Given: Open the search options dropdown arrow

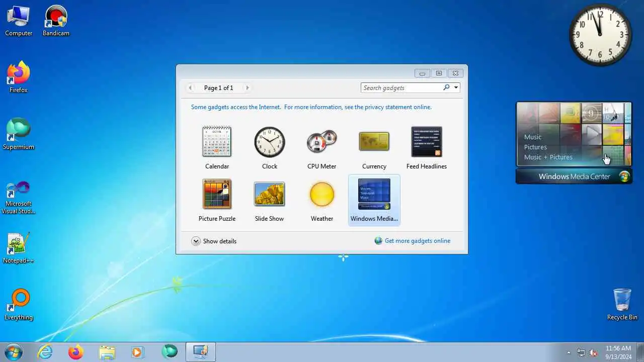Looking at the screenshot, I should [x=456, y=87].
